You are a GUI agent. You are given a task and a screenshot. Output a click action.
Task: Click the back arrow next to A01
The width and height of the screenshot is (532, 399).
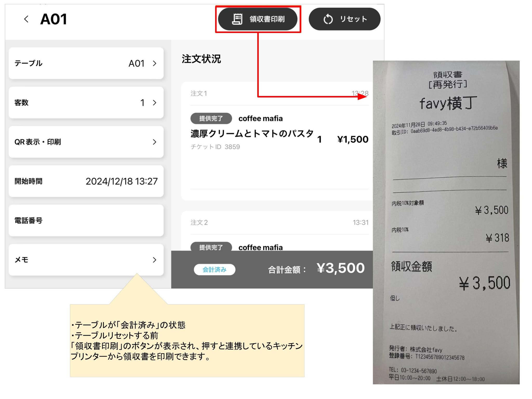pyautogui.click(x=26, y=19)
